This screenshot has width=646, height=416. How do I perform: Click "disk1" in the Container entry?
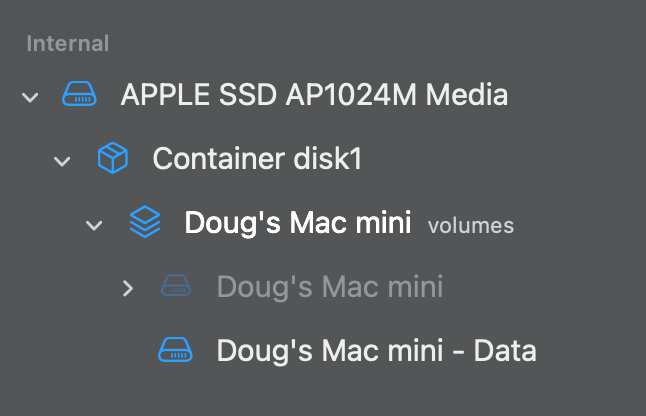click(324, 159)
